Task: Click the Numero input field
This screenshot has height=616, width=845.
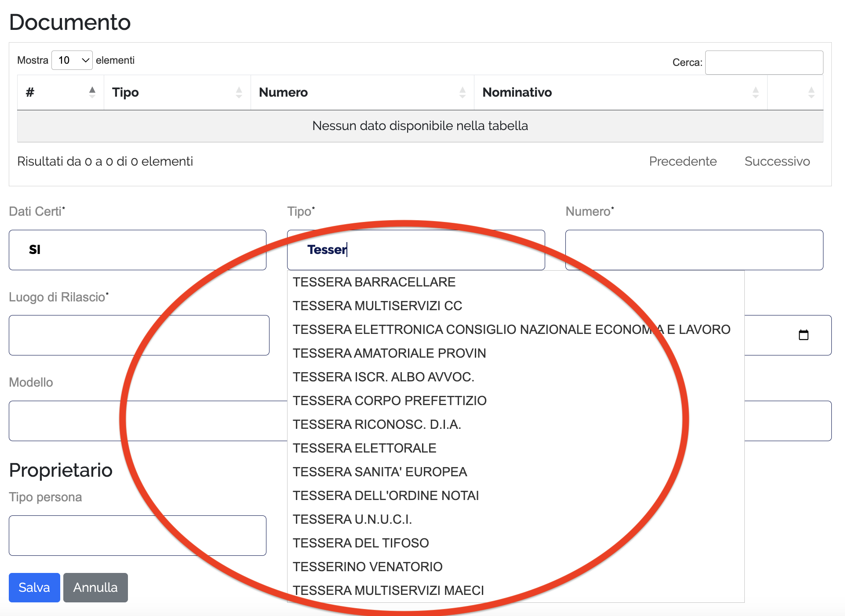Action: [694, 250]
